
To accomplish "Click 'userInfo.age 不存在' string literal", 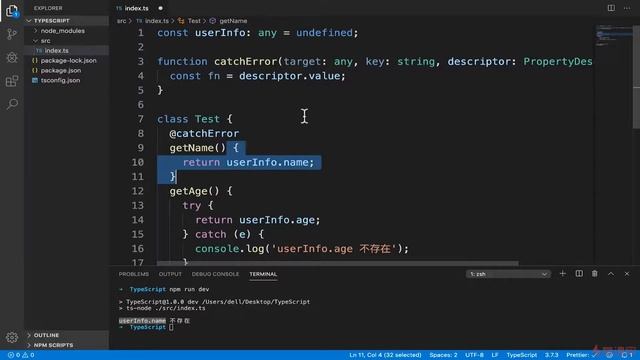I will pyautogui.click(x=333, y=249).
